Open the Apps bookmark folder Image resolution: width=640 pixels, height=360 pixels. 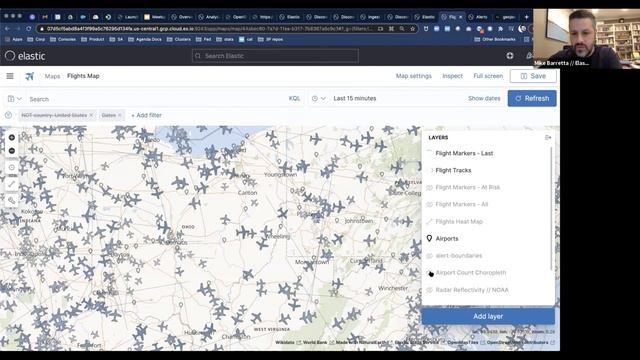pyautogui.click(x=14, y=40)
